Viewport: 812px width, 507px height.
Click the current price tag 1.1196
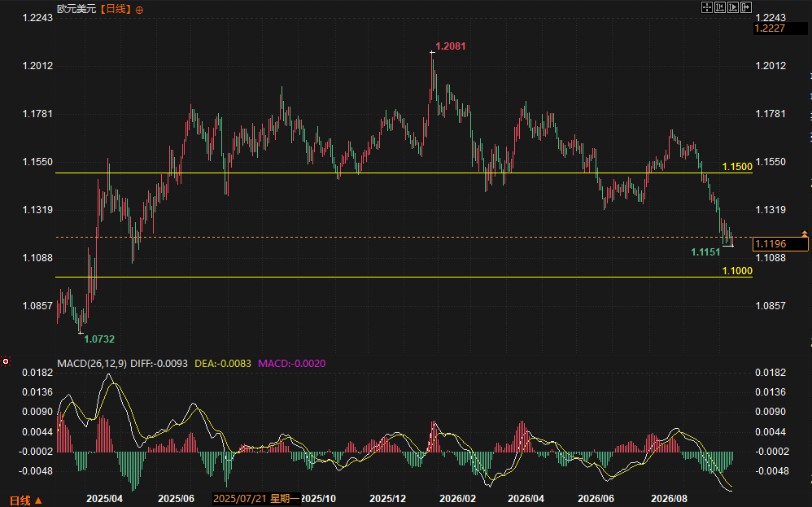(780, 244)
